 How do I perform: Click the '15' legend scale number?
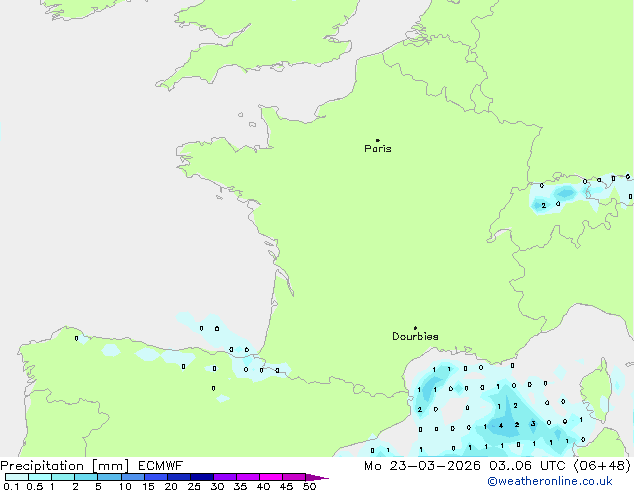(148, 486)
